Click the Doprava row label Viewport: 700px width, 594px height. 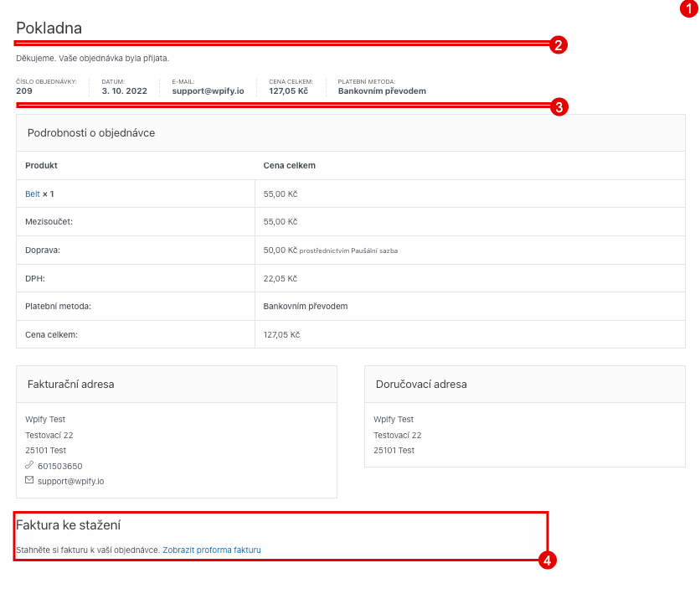(x=43, y=250)
